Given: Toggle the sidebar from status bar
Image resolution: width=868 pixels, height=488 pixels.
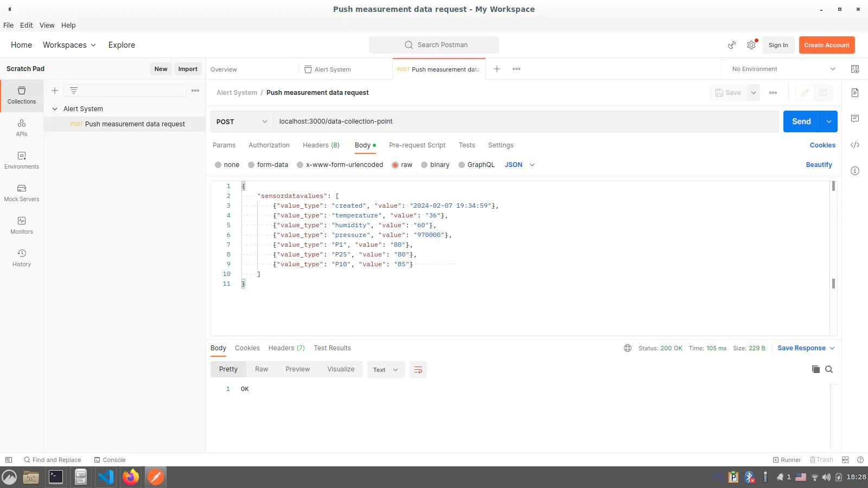Looking at the screenshot, I should (9, 460).
